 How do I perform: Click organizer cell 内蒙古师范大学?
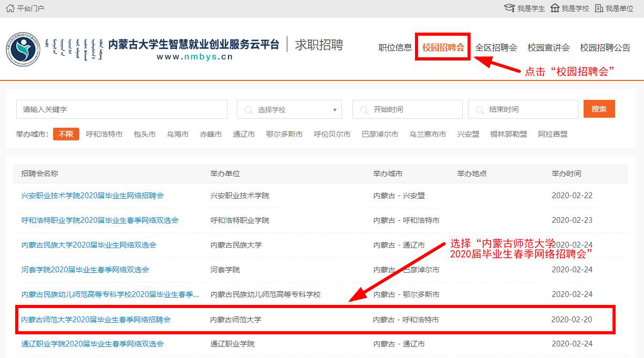tap(236, 320)
